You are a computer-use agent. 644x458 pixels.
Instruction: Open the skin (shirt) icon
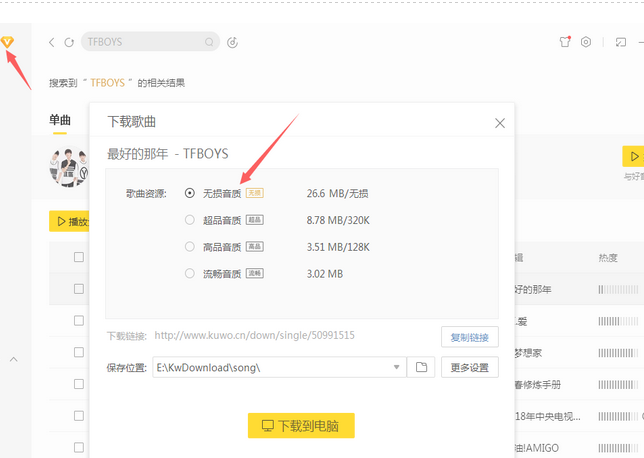[x=565, y=41]
